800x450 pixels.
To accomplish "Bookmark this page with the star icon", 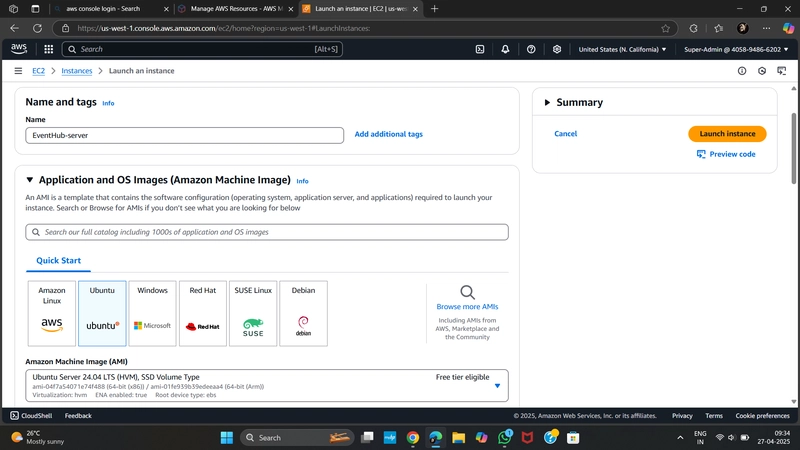I will coord(665,28).
